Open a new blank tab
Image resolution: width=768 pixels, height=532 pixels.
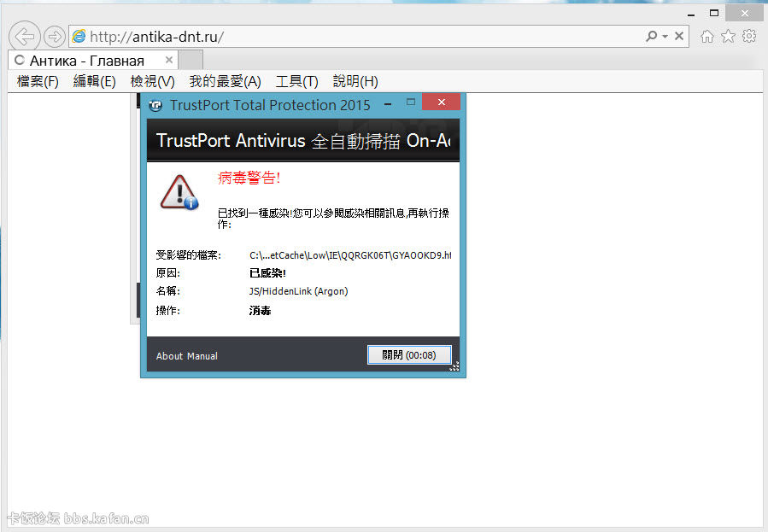[x=191, y=61]
